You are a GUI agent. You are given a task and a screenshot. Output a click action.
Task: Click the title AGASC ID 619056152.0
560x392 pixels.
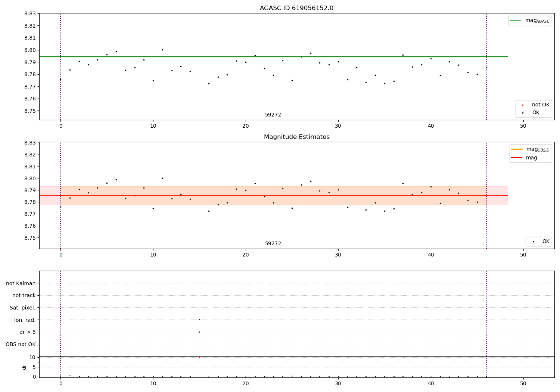pos(296,8)
